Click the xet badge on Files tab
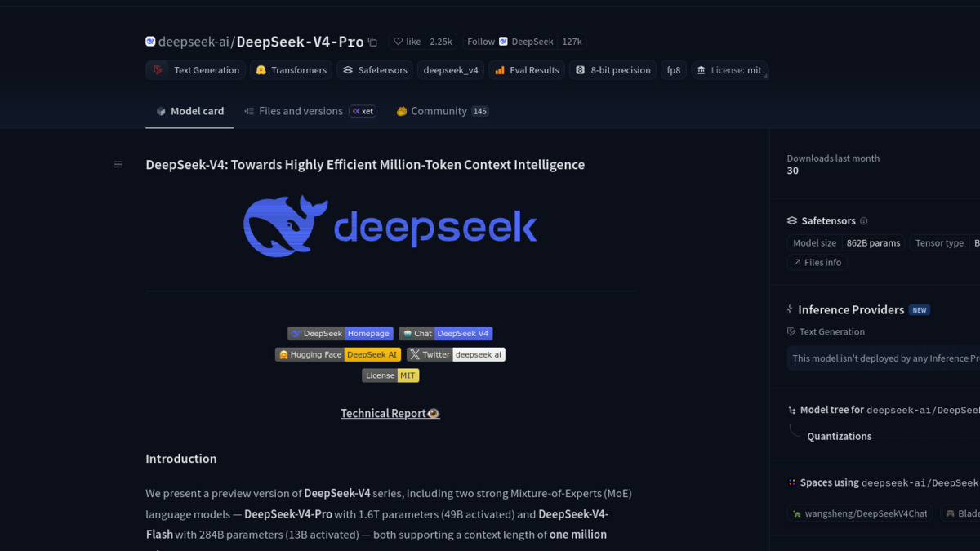Viewport: 980px width, 551px height. pyautogui.click(x=363, y=111)
